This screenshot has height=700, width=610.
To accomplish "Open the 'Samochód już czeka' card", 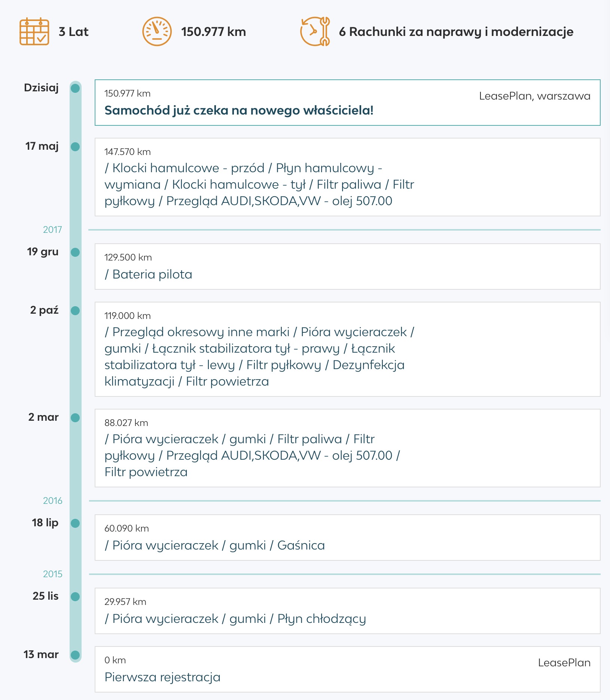I will (348, 103).
